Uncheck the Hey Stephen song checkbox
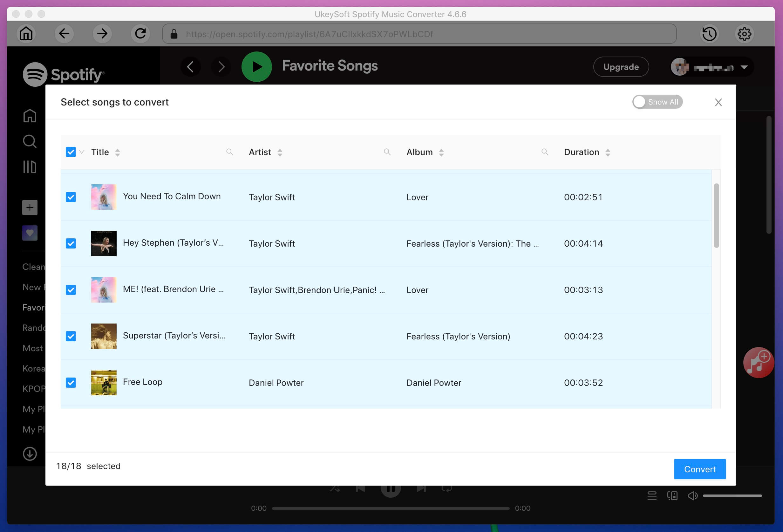This screenshot has width=783, height=532. (71, 243)
